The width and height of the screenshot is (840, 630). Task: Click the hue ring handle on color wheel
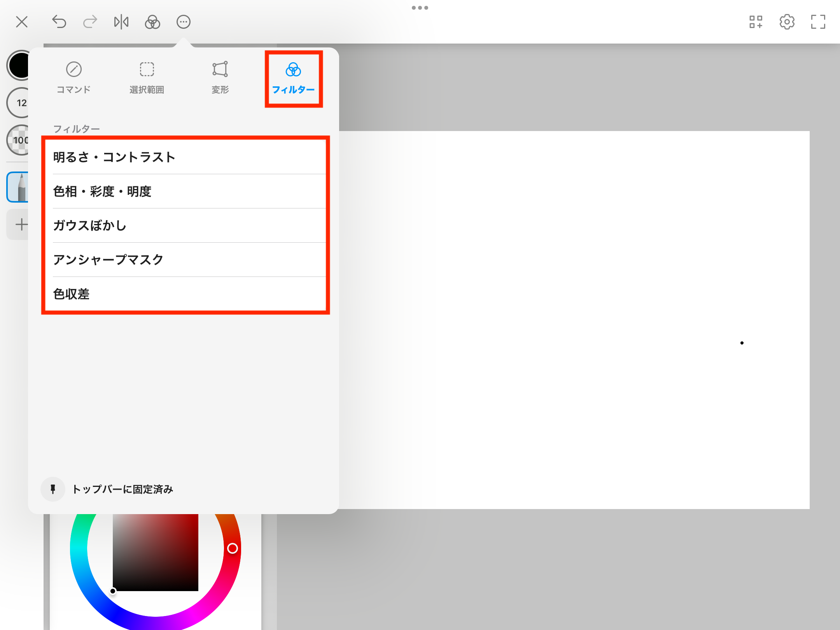pos(233,548)
